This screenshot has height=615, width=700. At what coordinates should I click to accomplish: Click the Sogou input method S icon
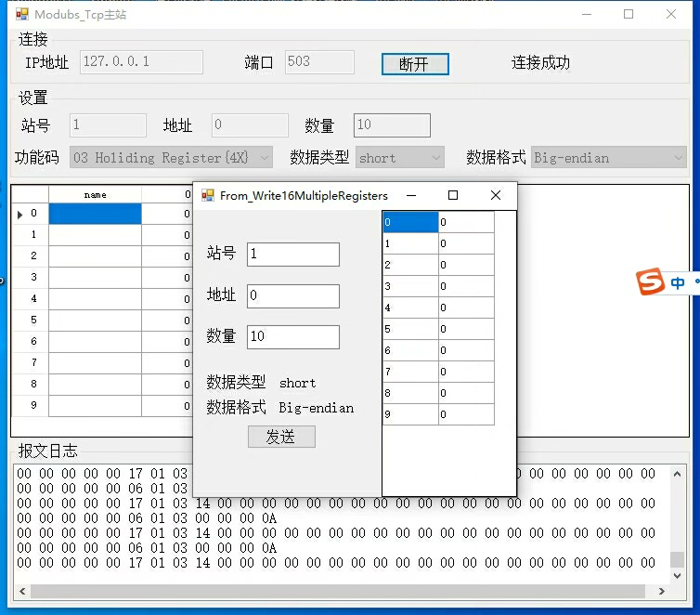pyautogui.click(x=652, y=282)
